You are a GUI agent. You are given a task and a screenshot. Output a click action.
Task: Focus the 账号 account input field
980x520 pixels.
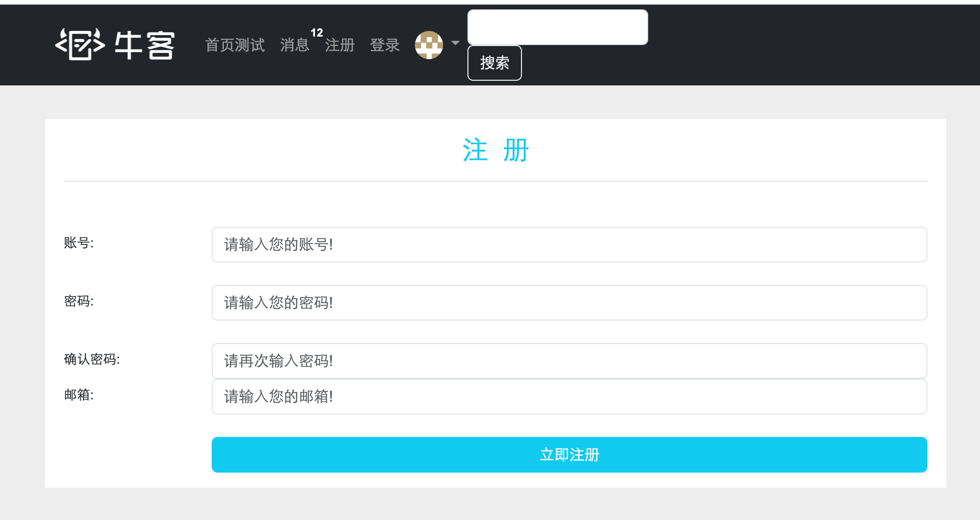click(x=569, y=245)
